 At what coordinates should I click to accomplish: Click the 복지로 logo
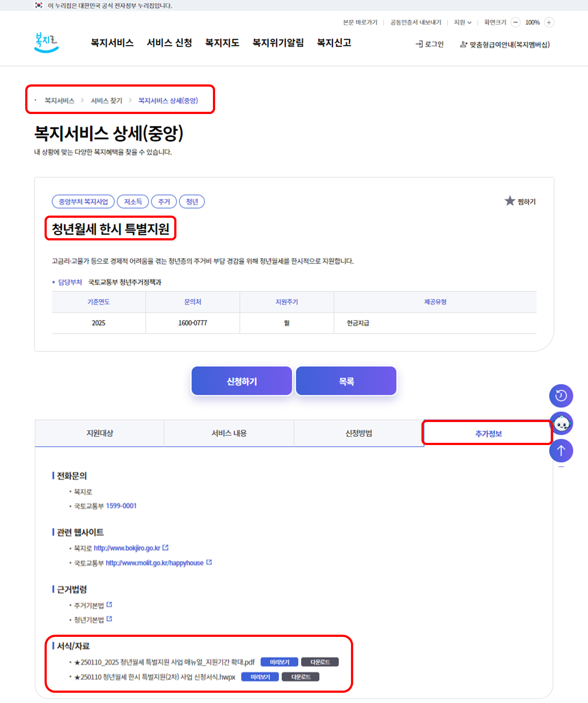click(45, 43)
